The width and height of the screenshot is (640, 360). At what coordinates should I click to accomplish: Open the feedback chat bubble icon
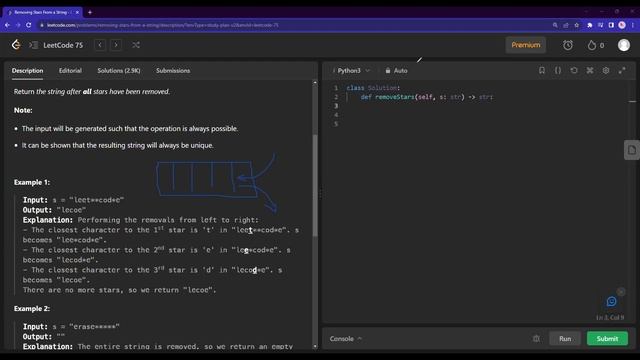(611, 301)
